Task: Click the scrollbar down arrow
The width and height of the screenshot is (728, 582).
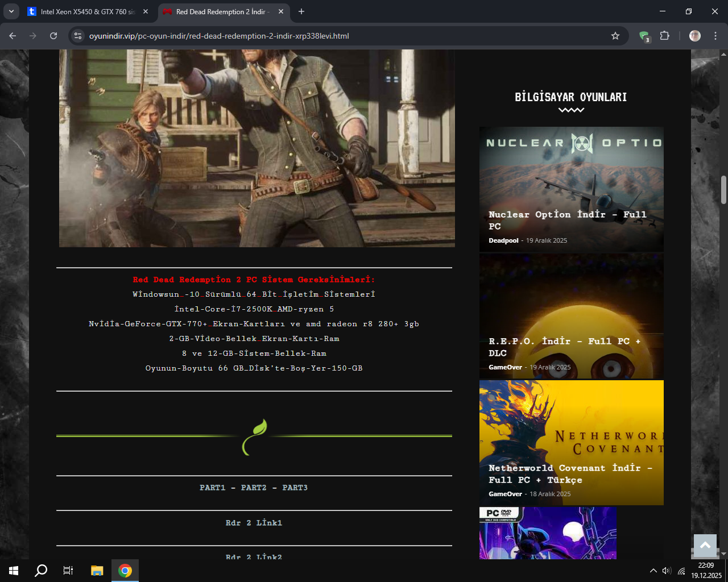Action: tap(723, 554)
